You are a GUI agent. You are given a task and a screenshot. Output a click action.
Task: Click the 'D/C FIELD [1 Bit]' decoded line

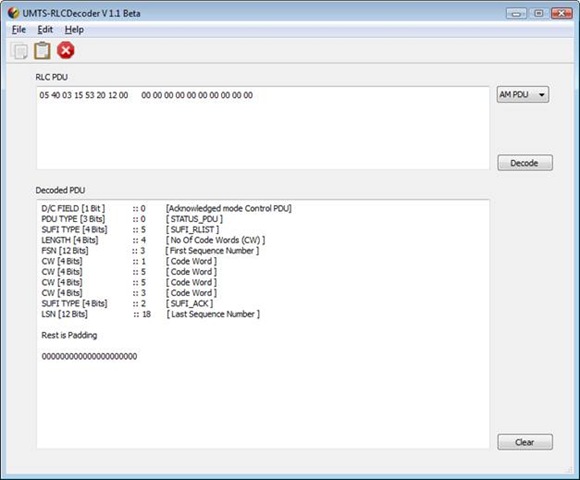(166, 209)
